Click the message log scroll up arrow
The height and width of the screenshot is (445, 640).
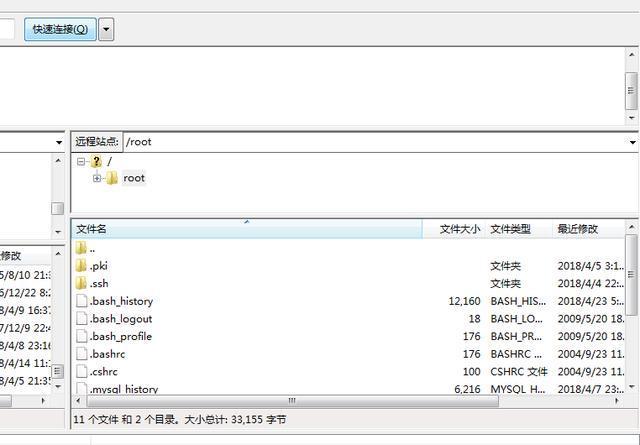pos(631,54)
